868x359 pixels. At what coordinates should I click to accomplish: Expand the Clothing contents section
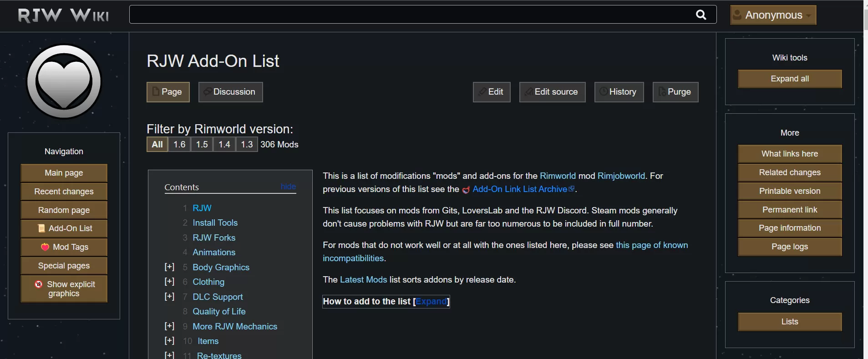(169, 282)
